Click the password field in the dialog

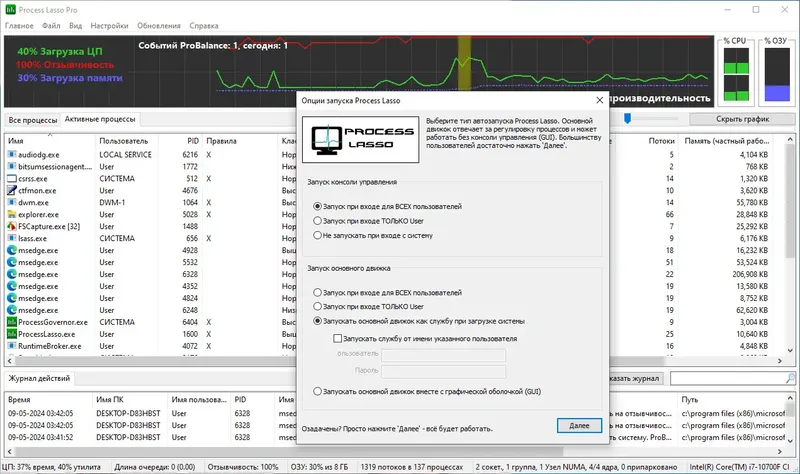pos(443,371)
